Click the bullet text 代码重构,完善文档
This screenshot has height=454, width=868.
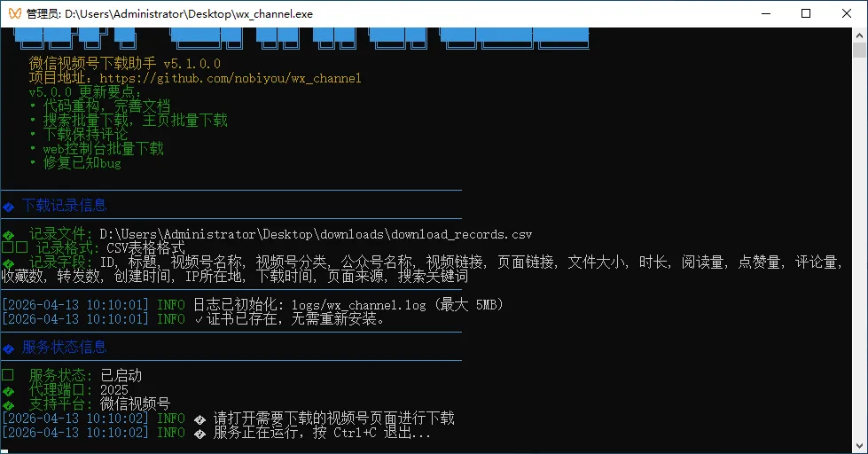pyautogui.click(x=106, y=106)
